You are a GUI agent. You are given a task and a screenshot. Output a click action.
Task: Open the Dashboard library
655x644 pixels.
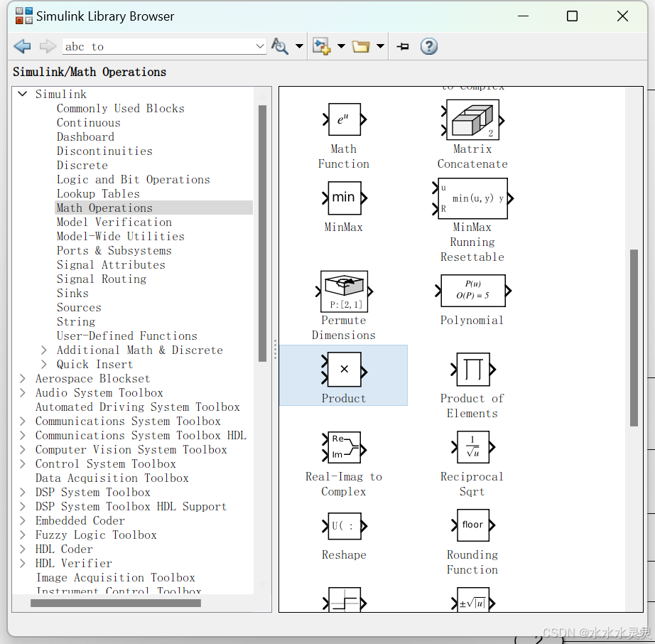85,136
